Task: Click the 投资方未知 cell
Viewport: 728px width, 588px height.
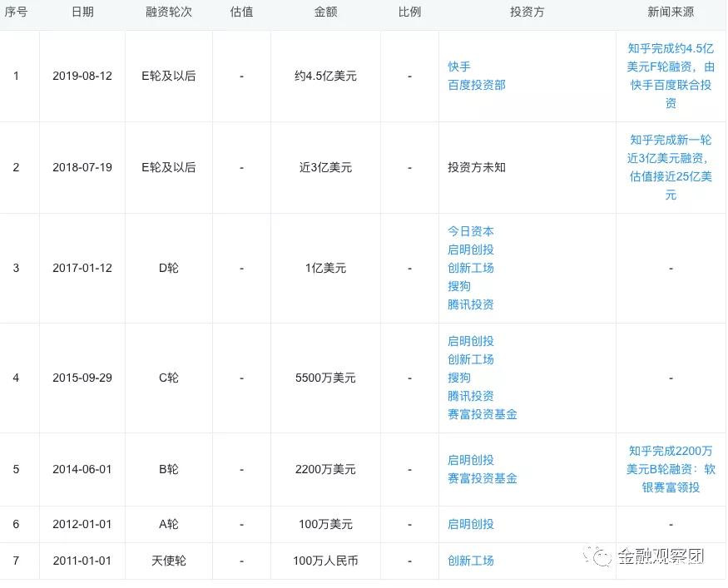Action: (x=477, y=167)
